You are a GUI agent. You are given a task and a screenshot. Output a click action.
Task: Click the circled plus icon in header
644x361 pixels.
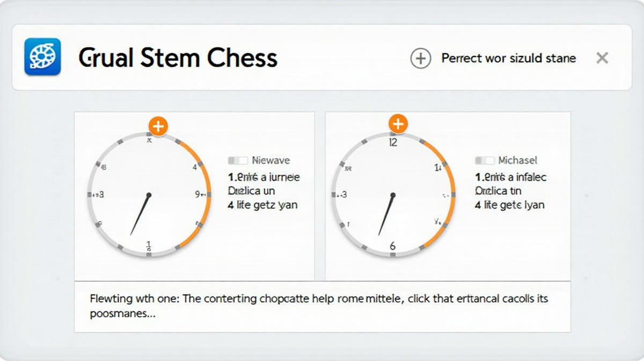point(421,58)
